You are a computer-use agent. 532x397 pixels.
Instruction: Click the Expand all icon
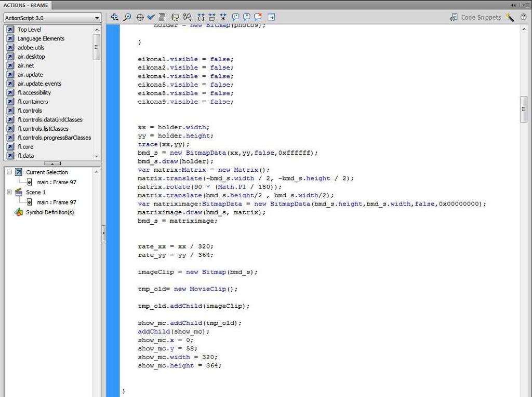(x=223, y=17)
